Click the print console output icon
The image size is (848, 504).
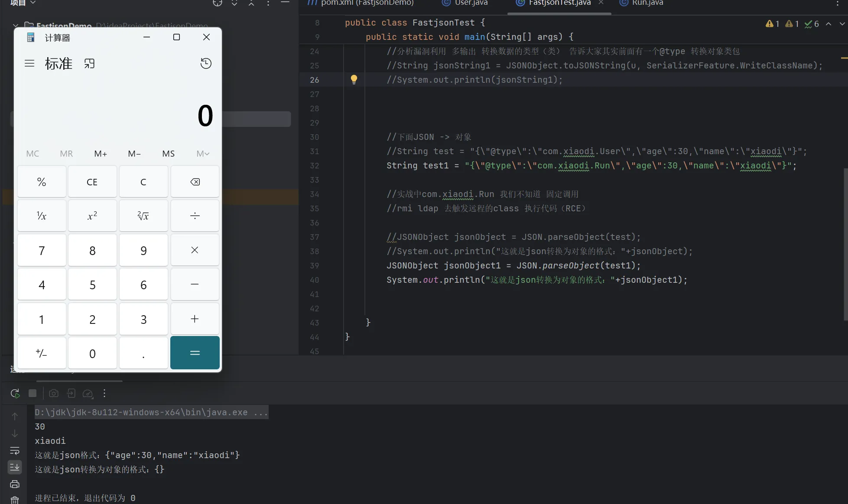pos(15,484)
